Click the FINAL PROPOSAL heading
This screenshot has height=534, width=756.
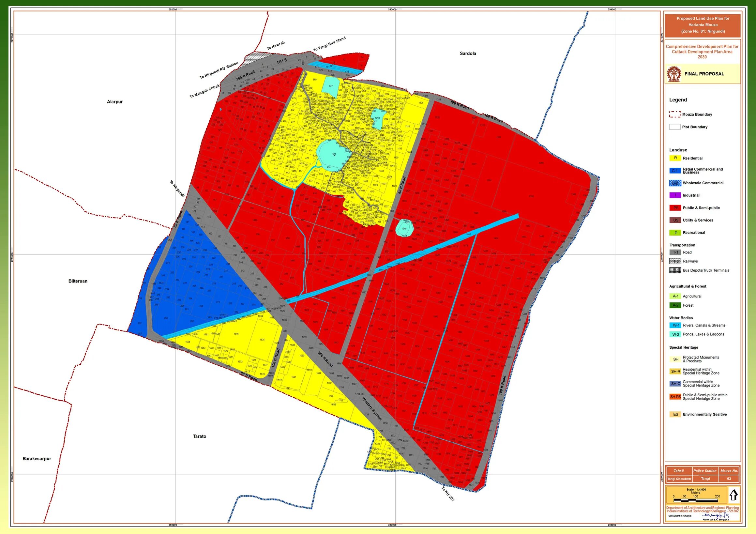pos(704,74)
